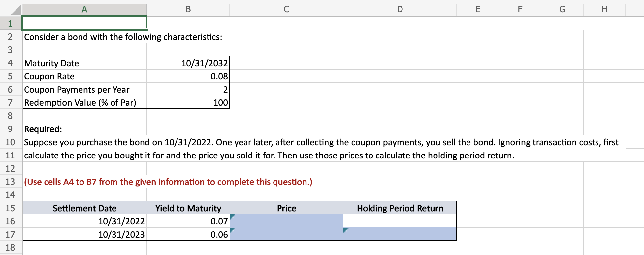Select column H header
The image size is (644, 255).
point(604,9)
